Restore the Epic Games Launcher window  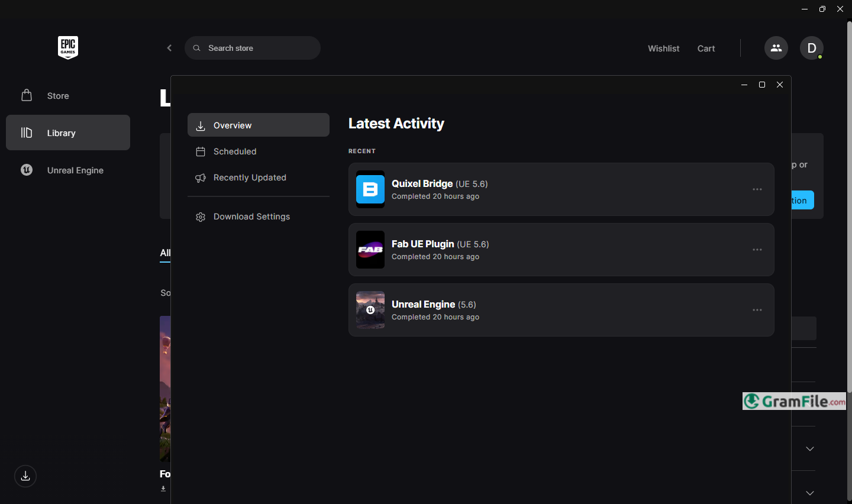[822, 9]
